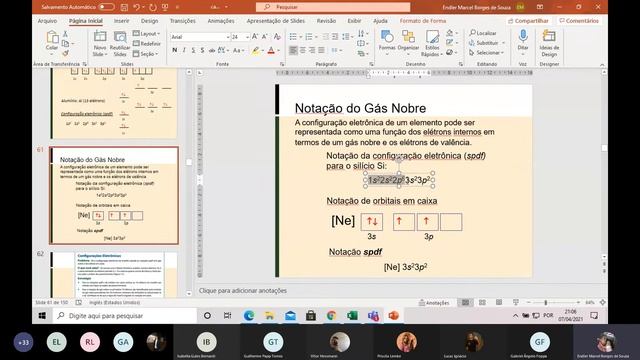The image size is (640, 360).
Task: Select slide 62 thumbnail
Action: tap(114, 275)
